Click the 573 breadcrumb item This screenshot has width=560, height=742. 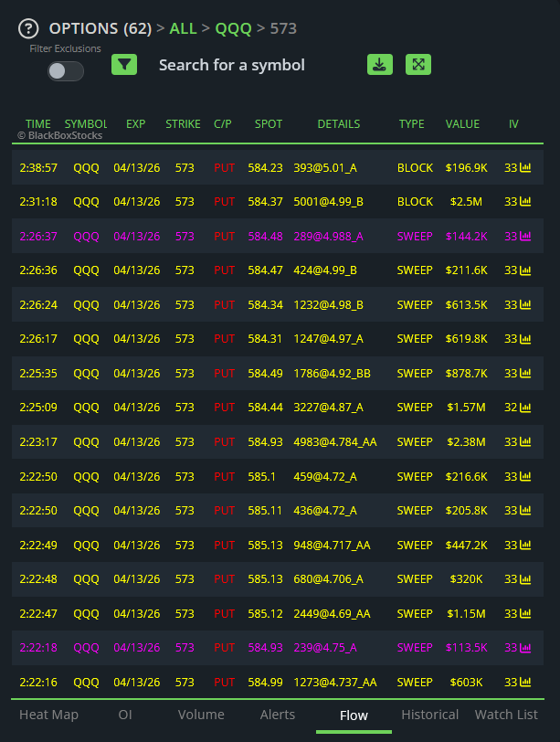[283, 28]
